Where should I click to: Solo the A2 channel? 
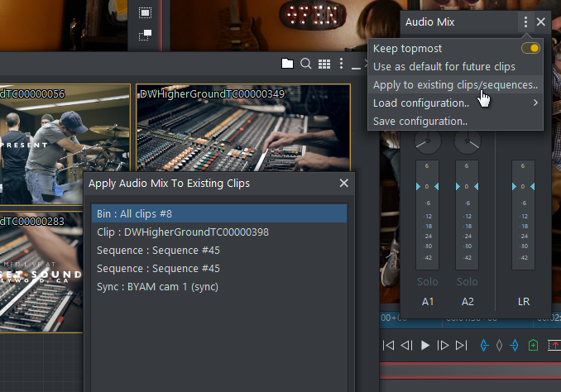click(467, 282)
